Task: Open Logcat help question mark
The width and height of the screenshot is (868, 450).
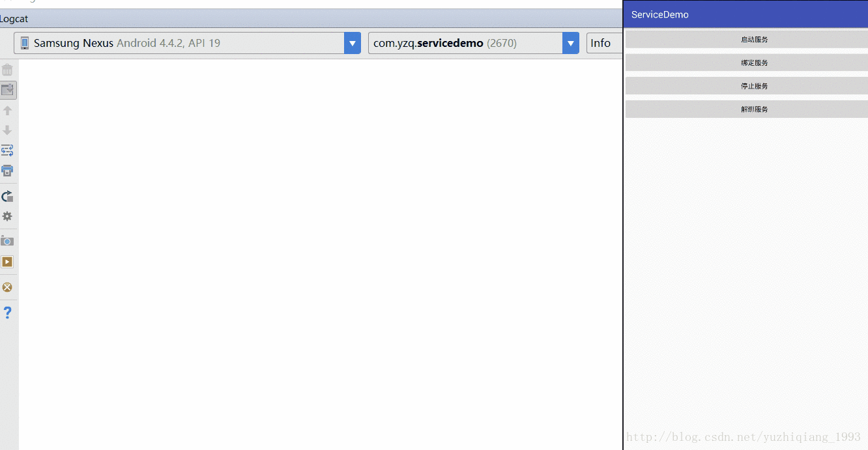Action: 7,313
